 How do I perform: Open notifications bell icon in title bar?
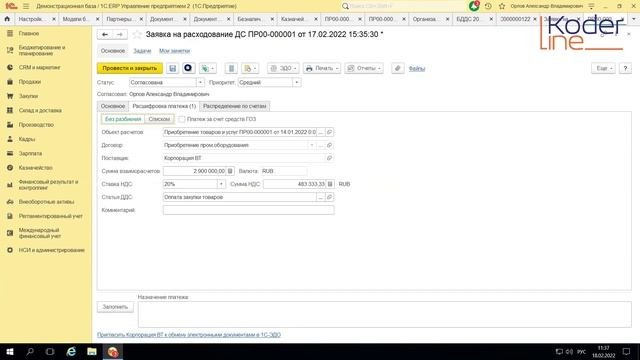(x=474, y=6)
